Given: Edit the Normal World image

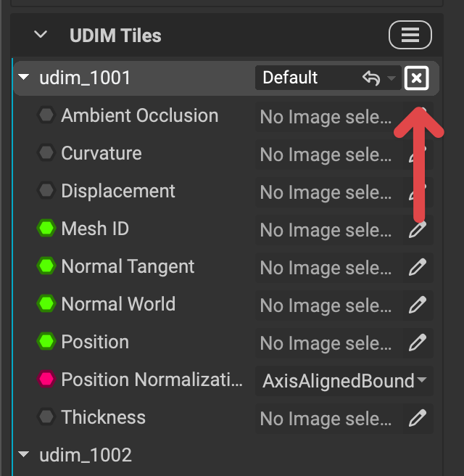Looking at the screenshot, I should [418, 305].
